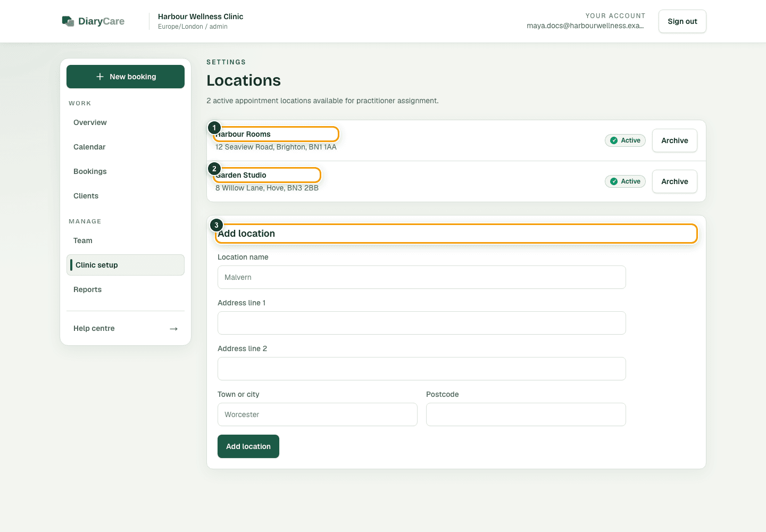Focus the Address line 1 field
The height and width of the screenshot is (532, 766).
pyautogui.click(x=422, y=323)
